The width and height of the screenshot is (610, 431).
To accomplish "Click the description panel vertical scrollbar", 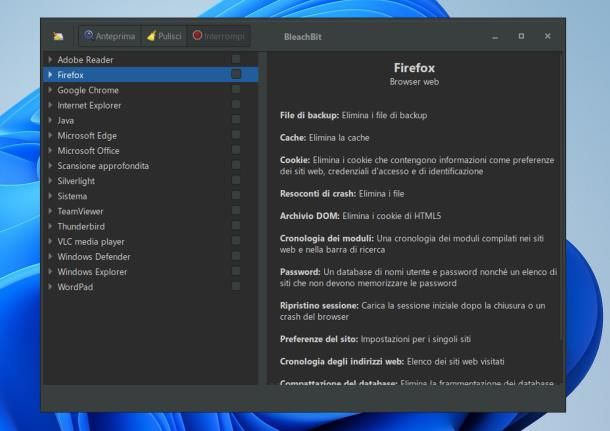I will coord(561,198).
